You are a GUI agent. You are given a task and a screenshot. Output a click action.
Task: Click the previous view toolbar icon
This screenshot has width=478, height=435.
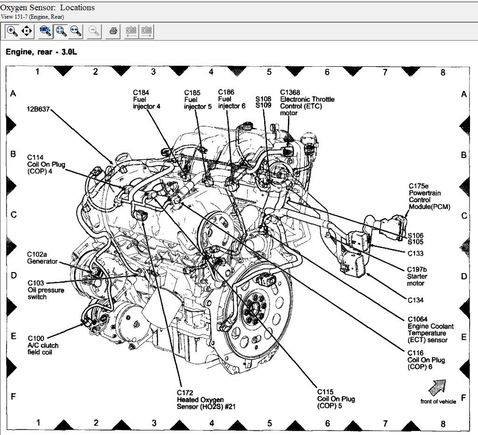tap(131, 31)
